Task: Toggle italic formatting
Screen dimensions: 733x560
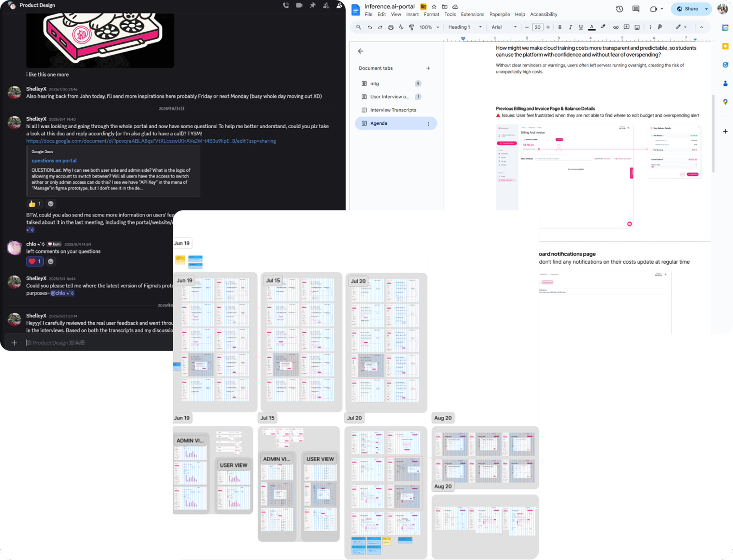Action: point(570,27)
